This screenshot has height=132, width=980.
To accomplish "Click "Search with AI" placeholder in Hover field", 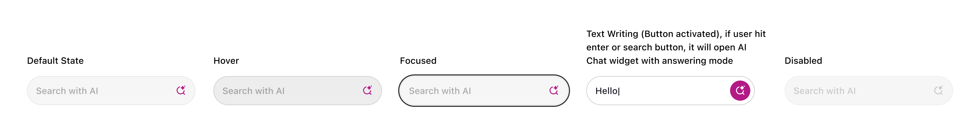I will click(x=253, y=91).
